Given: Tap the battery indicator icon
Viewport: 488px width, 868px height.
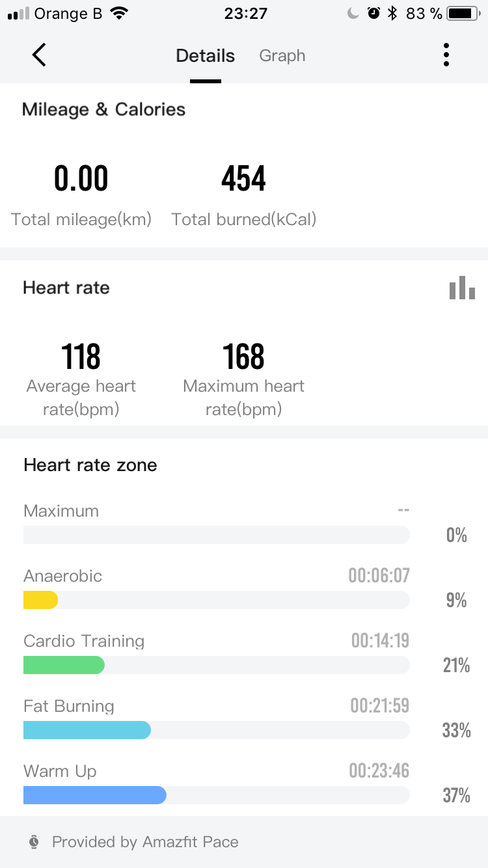Looking at the screenshot, I should tap(463, 14).
